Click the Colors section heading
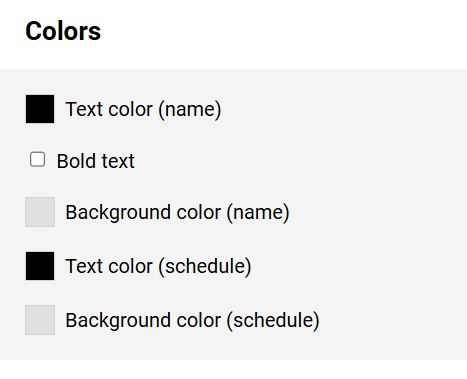 coord(63,31)
